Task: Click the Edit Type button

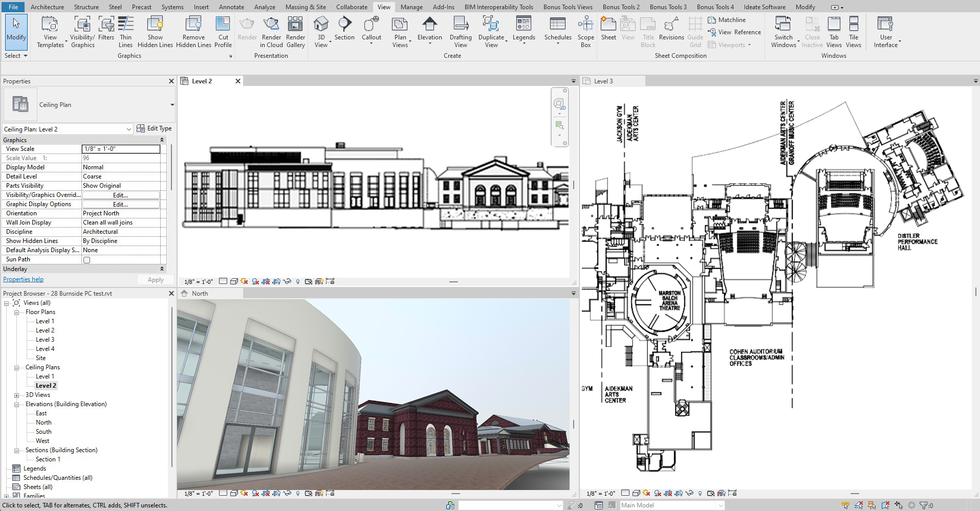Action: click(154, 129)
